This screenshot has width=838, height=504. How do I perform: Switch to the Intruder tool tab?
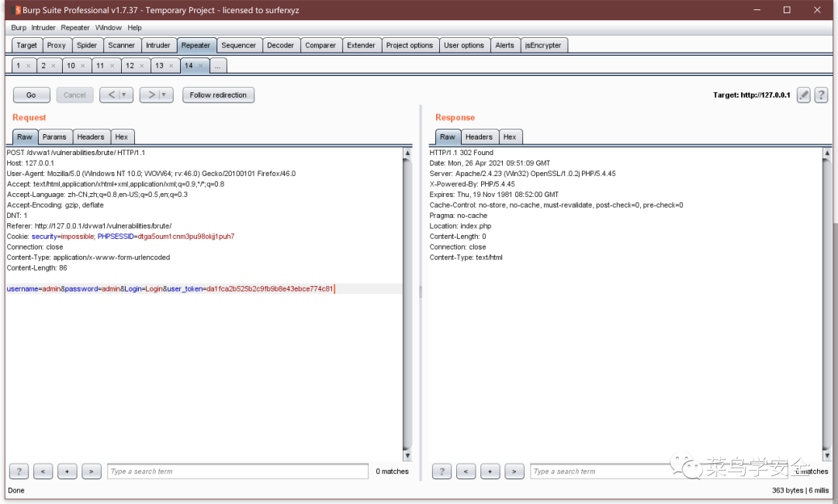158,46
